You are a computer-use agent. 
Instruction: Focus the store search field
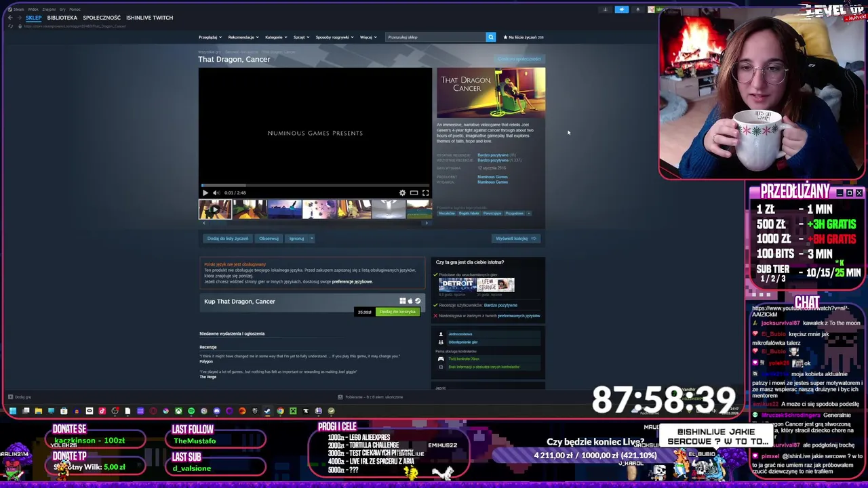click(x=435, y=37)
